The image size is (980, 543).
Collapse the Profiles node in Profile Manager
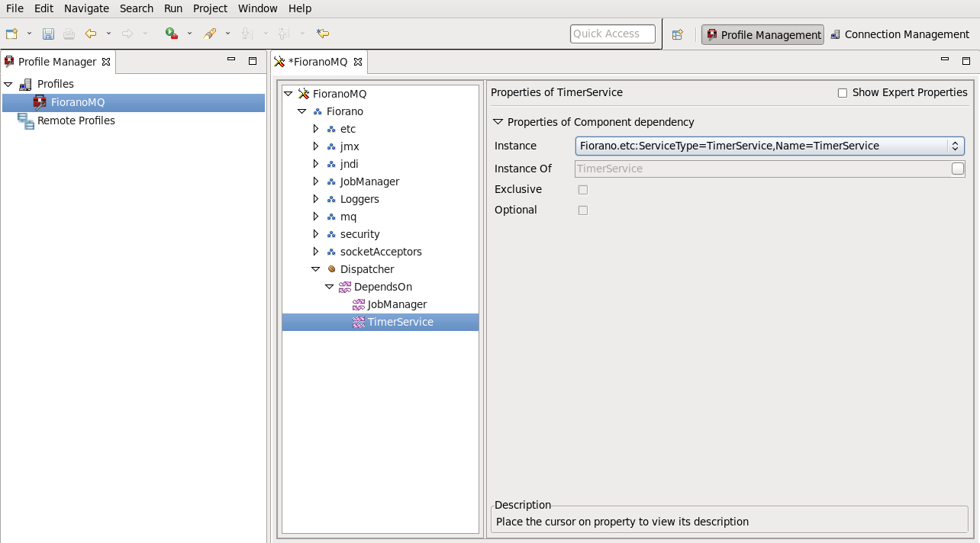click(x=8, y=84)
